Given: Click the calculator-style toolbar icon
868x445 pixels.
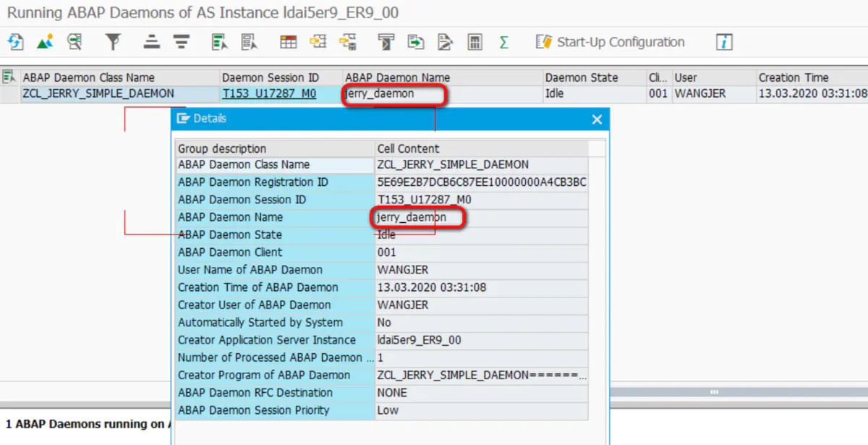Looking at the screenshot, I should (475, 42).
